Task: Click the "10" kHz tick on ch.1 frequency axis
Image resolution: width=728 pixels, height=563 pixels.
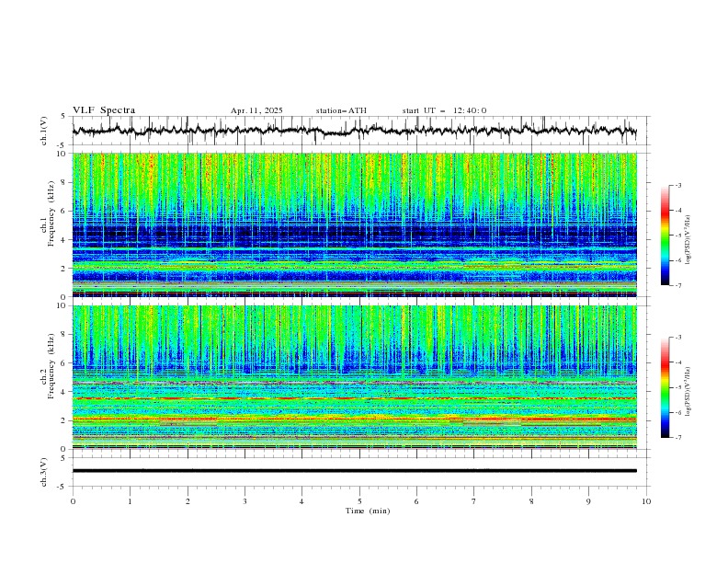Action: 63,154
